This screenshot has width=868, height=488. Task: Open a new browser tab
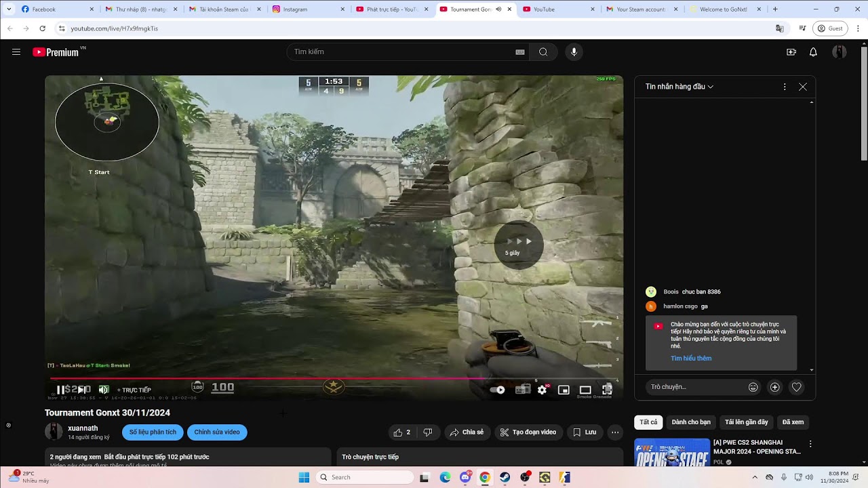tap(775, 9)
